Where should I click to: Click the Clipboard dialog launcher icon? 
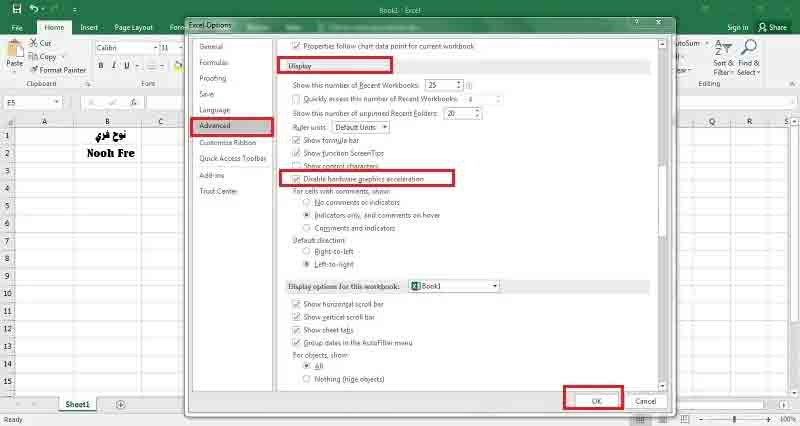tap(88, 84)
